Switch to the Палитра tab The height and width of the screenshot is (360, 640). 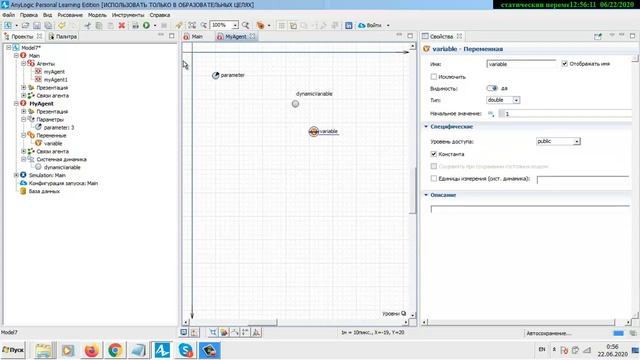point(62,36)
